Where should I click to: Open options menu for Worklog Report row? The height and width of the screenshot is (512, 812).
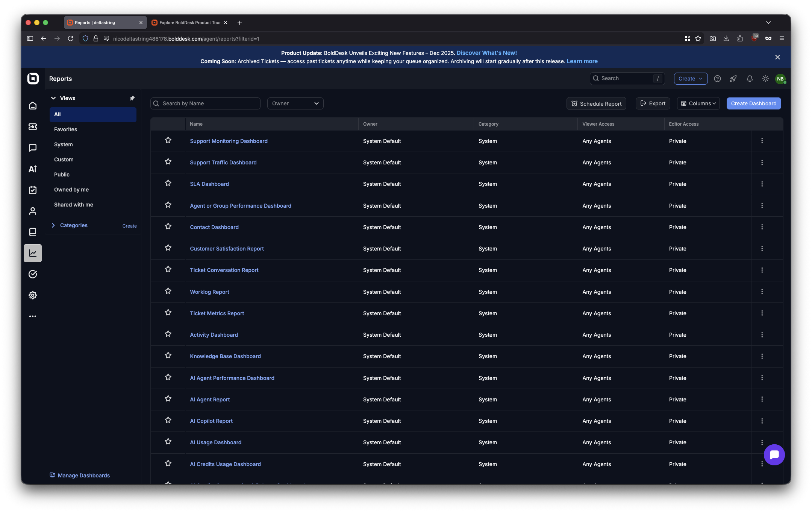(x=762, y=292)
